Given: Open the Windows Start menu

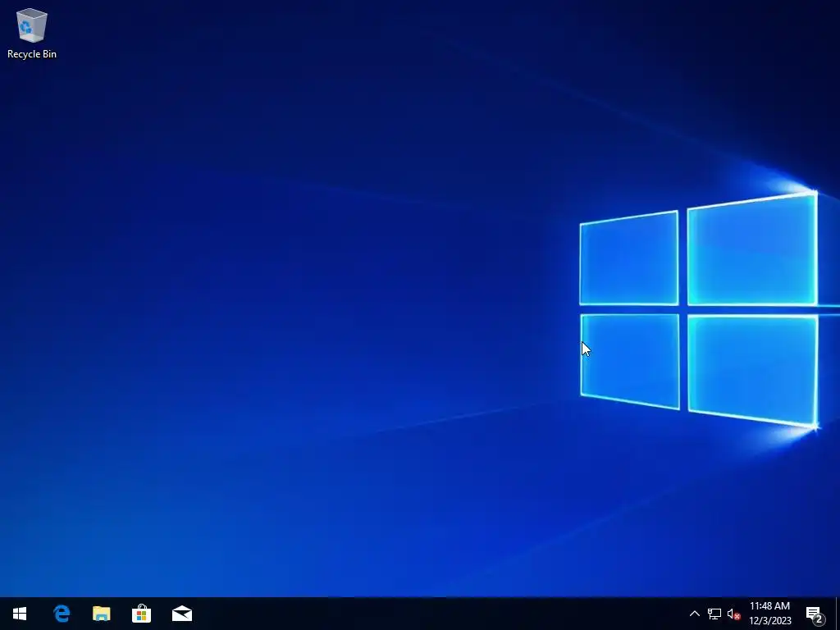Looking at the screenshot, I should click(x=20, y=614).
